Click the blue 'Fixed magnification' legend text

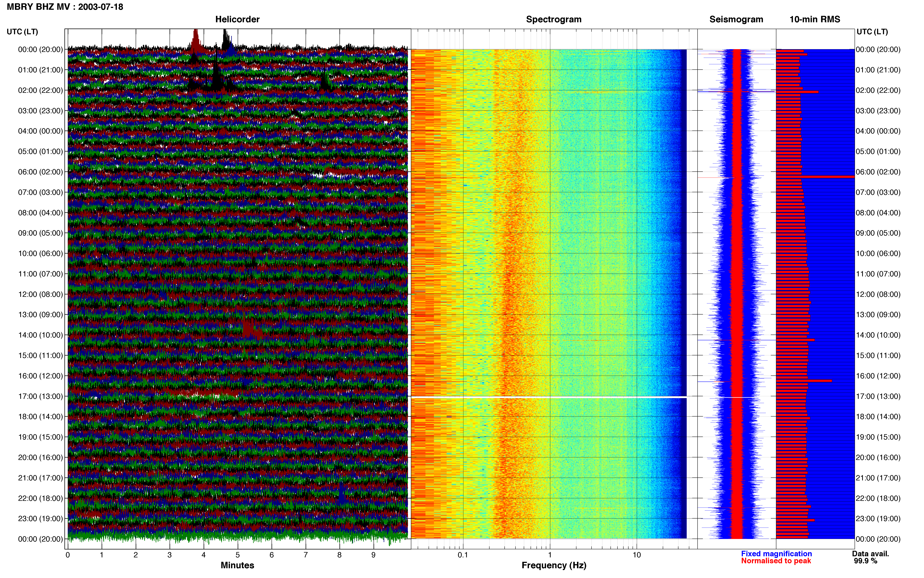(776, 554)
